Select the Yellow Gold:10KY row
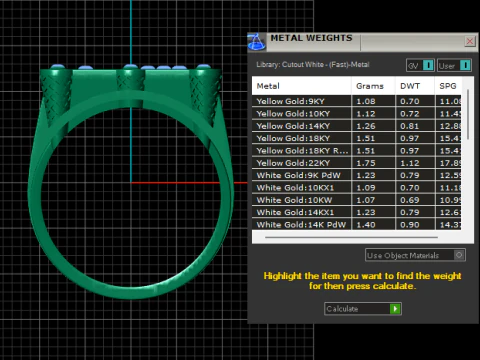480x360 pixels. 357,114
